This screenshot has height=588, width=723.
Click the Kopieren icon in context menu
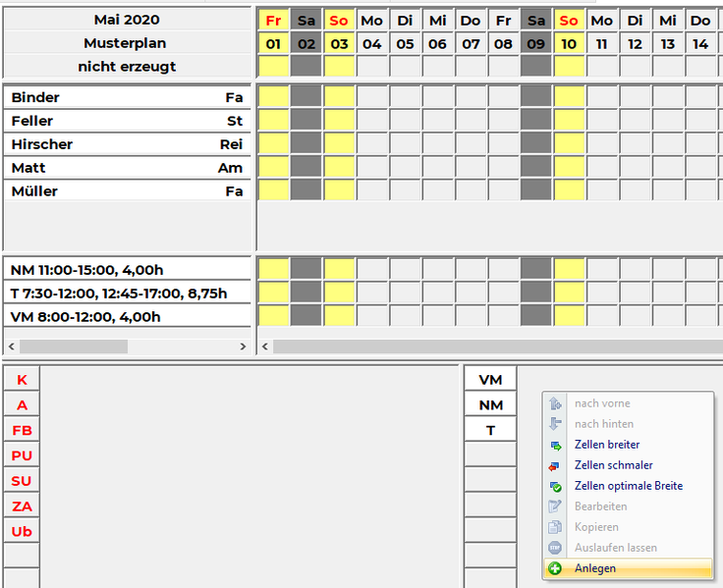click(x=555, y=527)
